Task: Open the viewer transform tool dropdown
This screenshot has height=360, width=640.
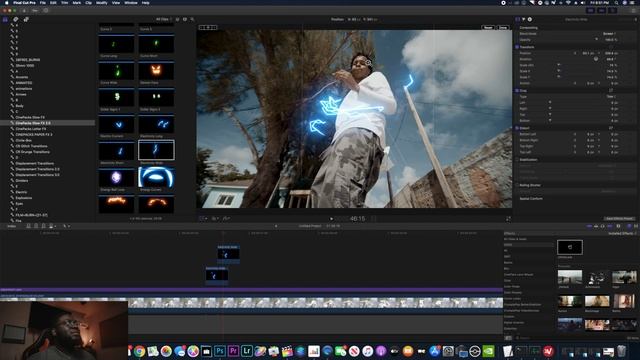Action: (x=203, y=219)
